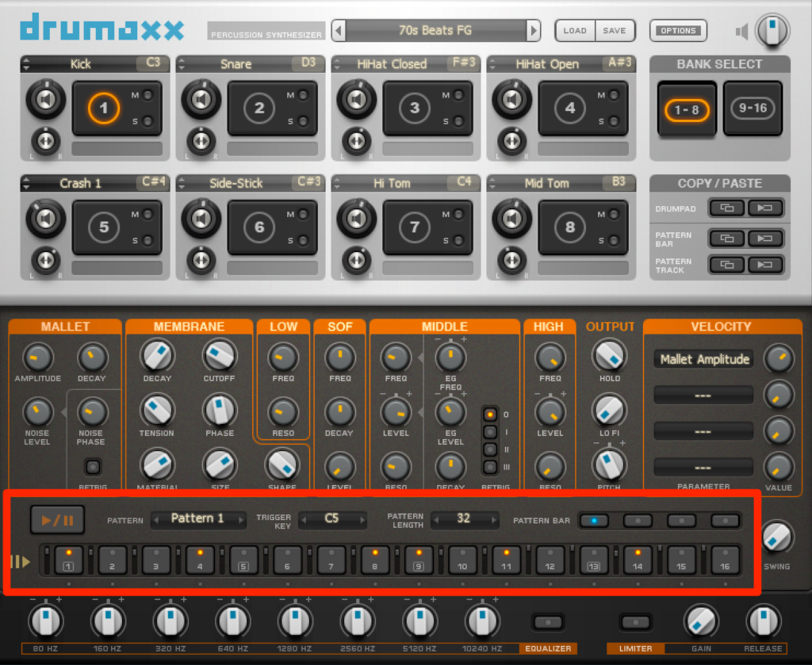Click the Drumpad copy icon
The image size is (812, 665).
pos(727,208)
